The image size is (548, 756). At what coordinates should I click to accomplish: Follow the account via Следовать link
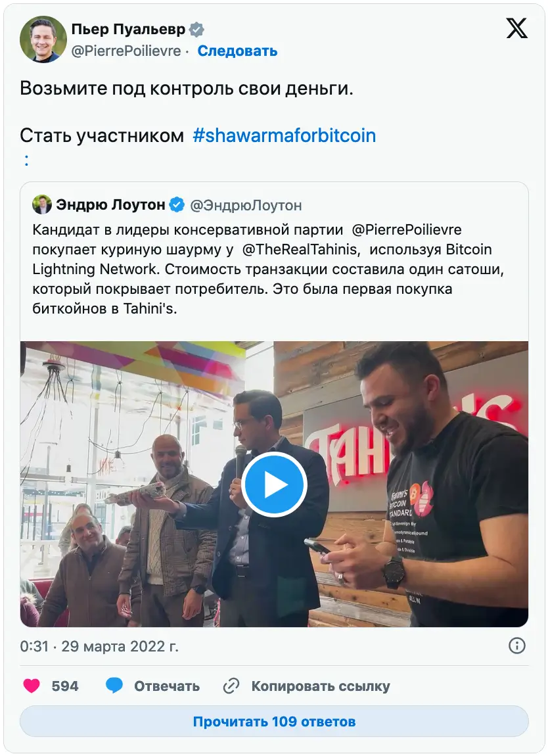(x=237, y=51)
